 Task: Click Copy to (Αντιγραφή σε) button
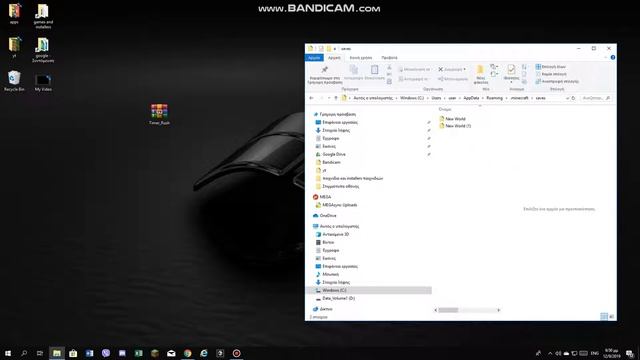pyautogui.click(x=413, y=79)
